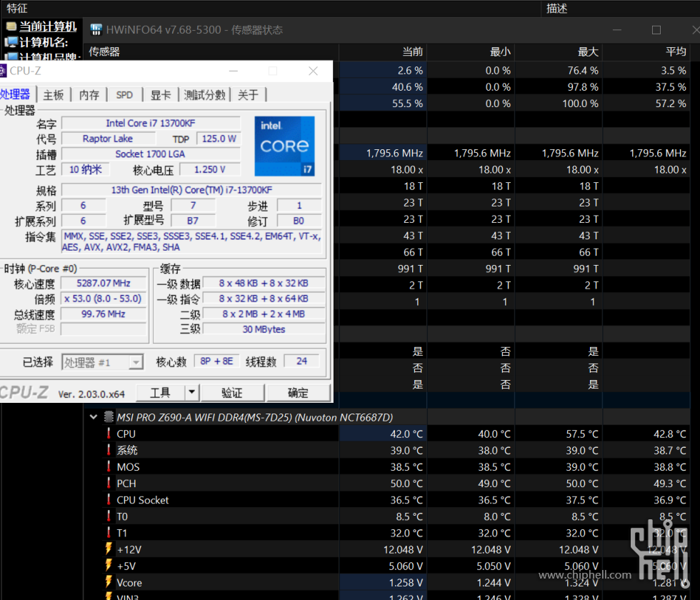This screenshot has height=600, width=700.
Task: Click the +12V current value 12.048 V
Action: point(403,549)
